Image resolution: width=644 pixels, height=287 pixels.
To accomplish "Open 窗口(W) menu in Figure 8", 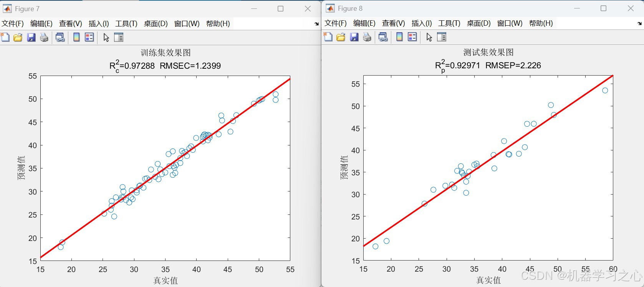I will tap(510, 23).
